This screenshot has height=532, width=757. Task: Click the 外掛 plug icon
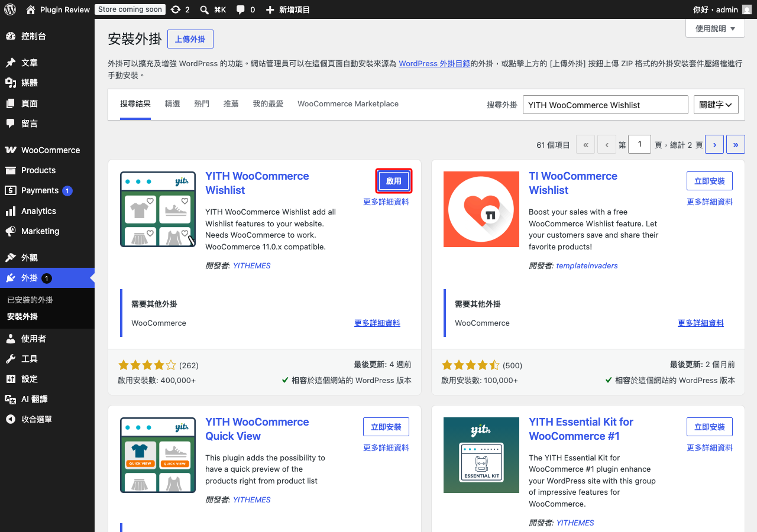11,278
